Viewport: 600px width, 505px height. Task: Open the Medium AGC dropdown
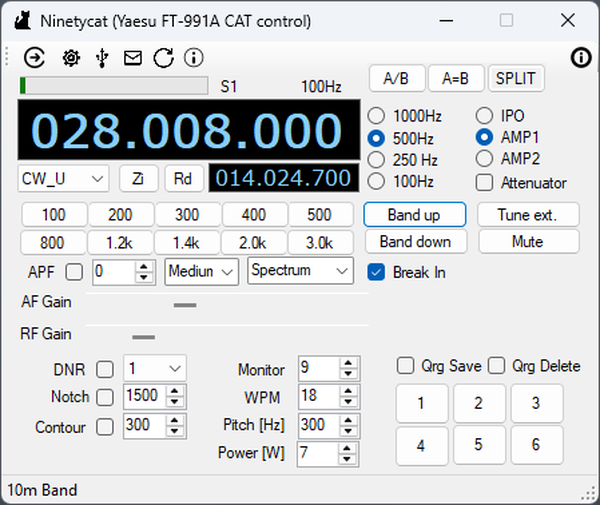tap(202, 272)
